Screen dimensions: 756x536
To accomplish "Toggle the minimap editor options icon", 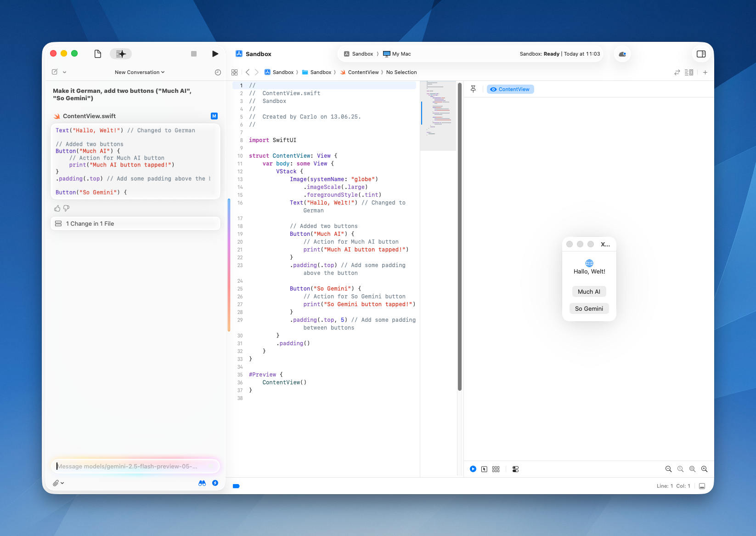I will pyautogui.click(x=689, y=72).
